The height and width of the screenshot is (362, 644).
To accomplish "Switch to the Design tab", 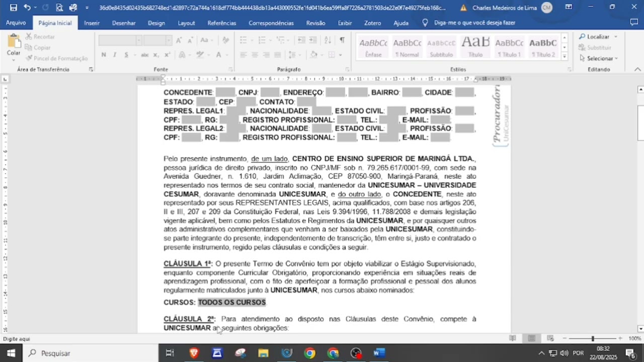I will pyautogui.click(x=156, y=23).
